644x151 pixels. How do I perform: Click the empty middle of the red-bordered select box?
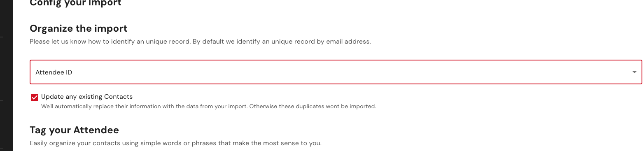[336, 72]
